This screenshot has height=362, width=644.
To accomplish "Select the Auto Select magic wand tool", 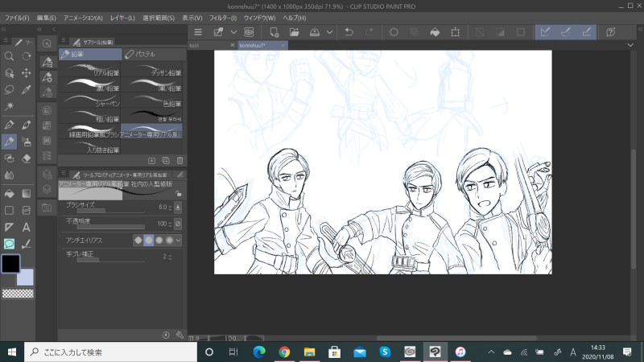I will 9,106.
